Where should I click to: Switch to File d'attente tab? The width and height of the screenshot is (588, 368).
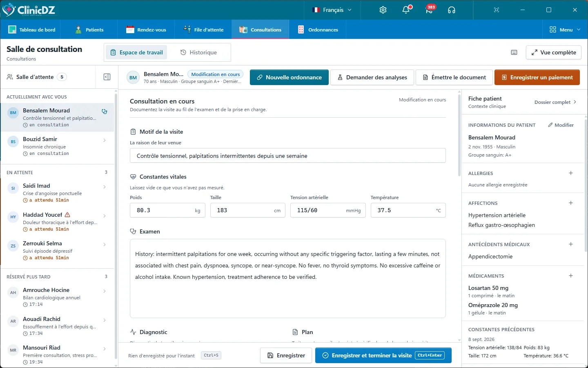coord(203,29)
